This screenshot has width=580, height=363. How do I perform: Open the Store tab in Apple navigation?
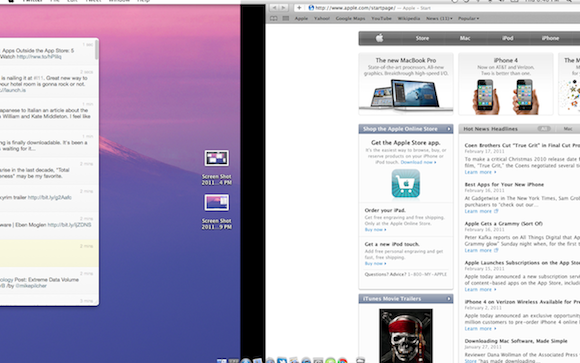[422, 38]
